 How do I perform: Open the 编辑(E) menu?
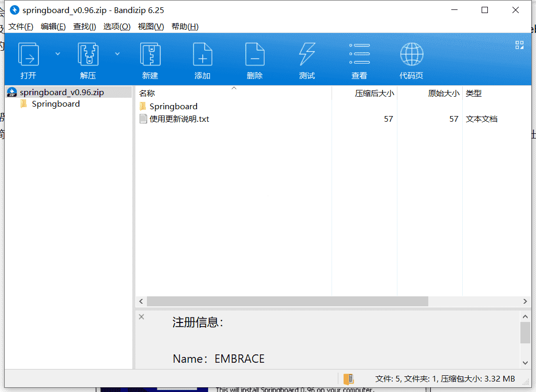pos(53,27)
